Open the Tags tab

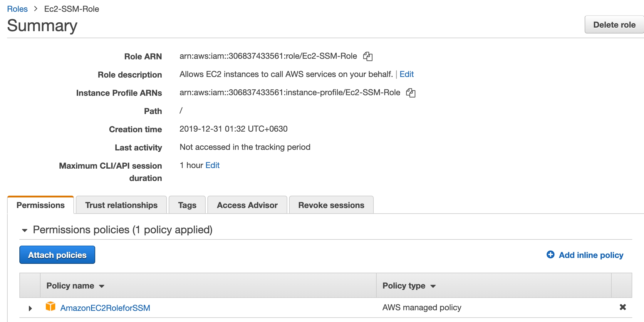point(187,205)
